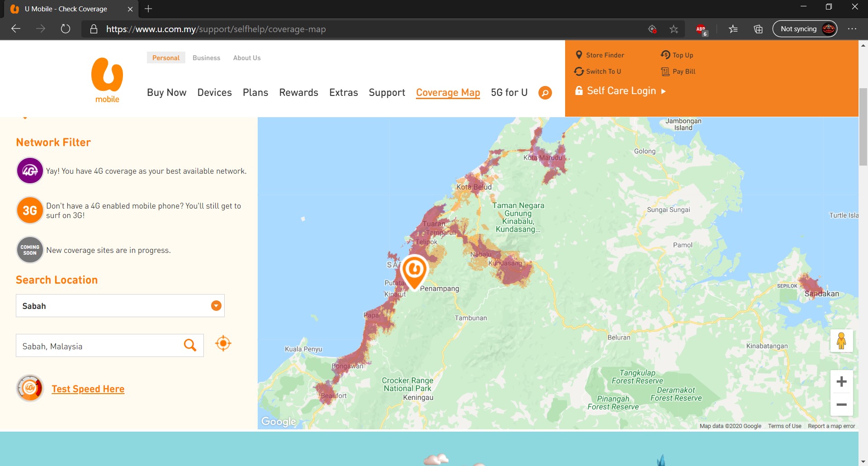The width and height of the screenshot is (868, 466).
Task: Zoom out of the map
Action: coord(841,404)
